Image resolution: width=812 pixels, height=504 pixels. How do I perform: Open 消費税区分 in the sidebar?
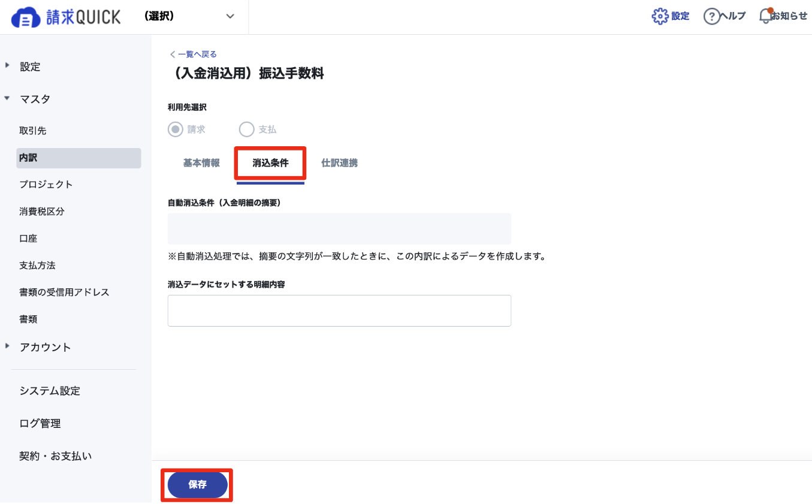[42, 212]
